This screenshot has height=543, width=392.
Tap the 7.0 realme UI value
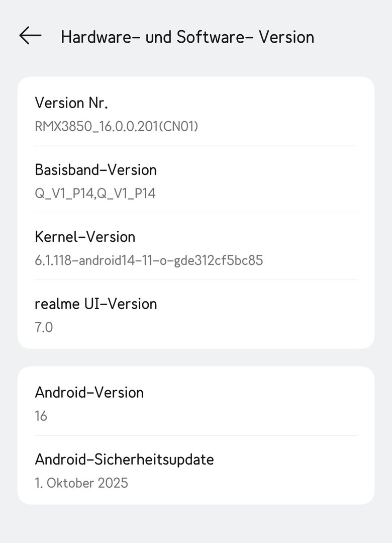pos(44,327)
